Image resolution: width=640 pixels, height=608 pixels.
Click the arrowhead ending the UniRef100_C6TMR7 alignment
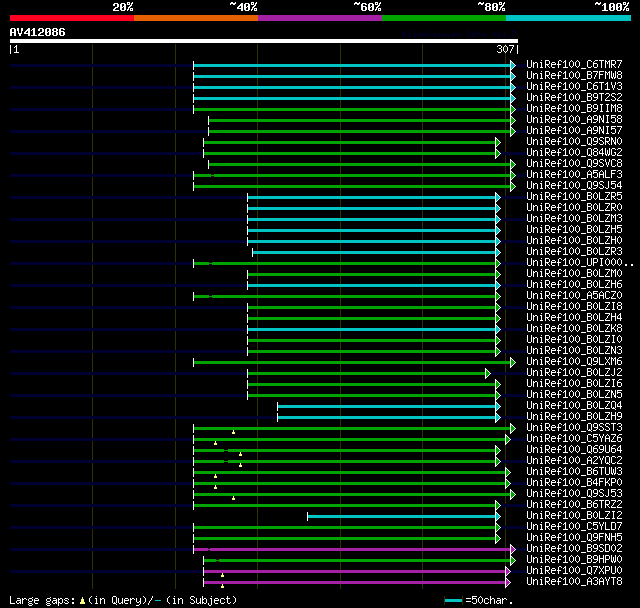(x=513, y=64)
